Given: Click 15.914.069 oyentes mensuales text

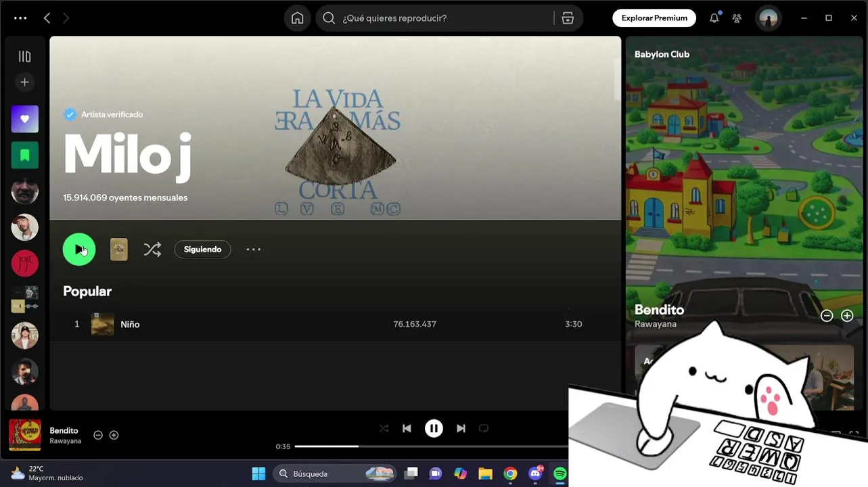Looking at the screenshot, I should [x=125, y=198].
